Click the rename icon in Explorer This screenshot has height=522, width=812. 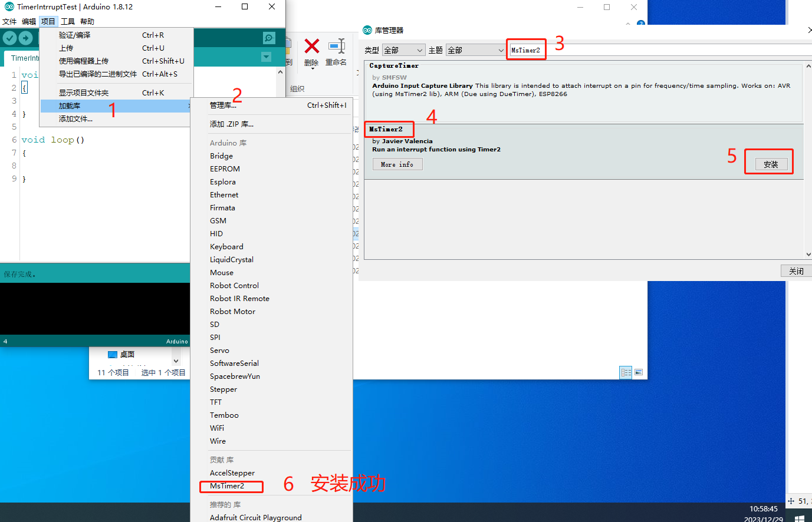point(337,46)
